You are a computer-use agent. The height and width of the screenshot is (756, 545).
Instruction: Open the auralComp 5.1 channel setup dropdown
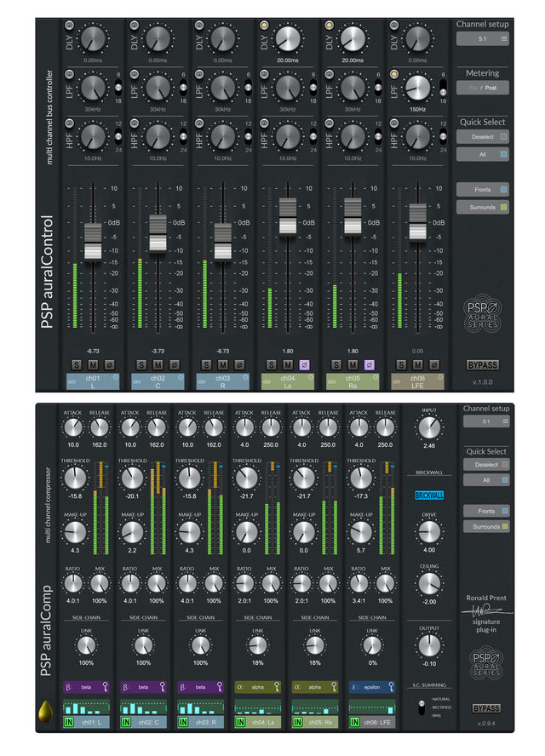pos(485,422)
